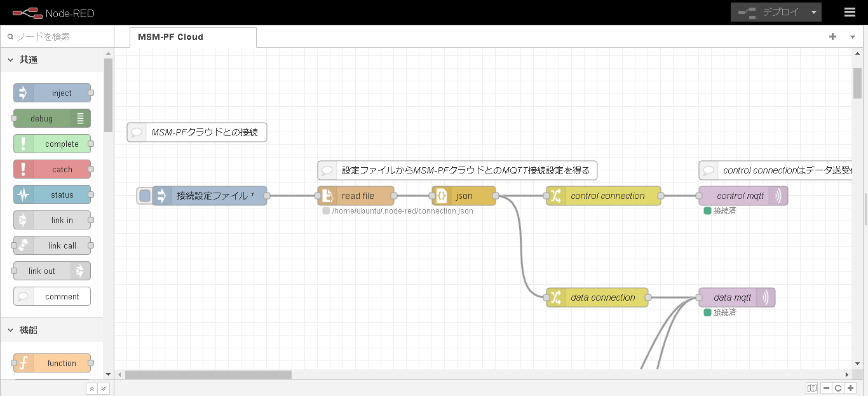Open the main hamburger menu

pyautogui.click(x=850, y=12)
